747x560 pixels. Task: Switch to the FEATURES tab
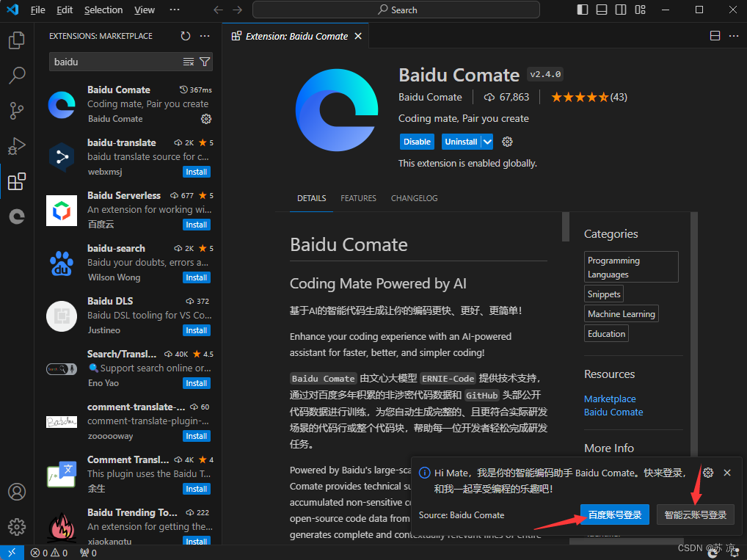[x=358, y=198]
